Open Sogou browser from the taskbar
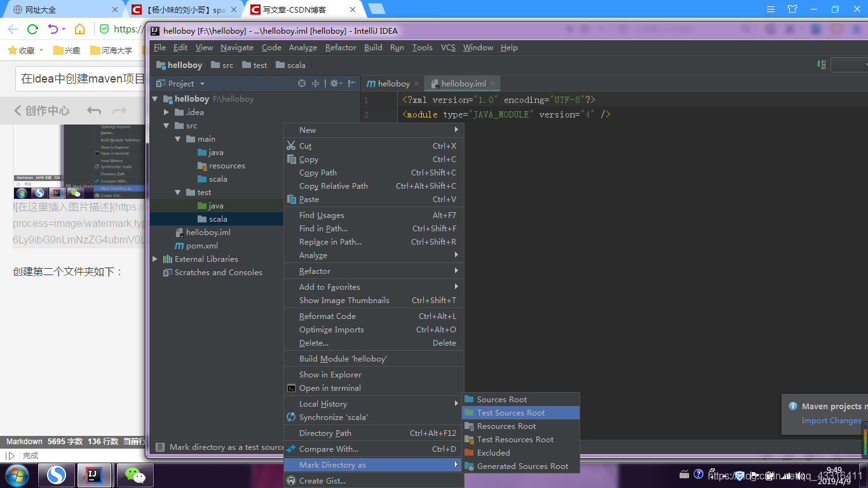This screenshot has height=488, width=868. tap(57, 475)
